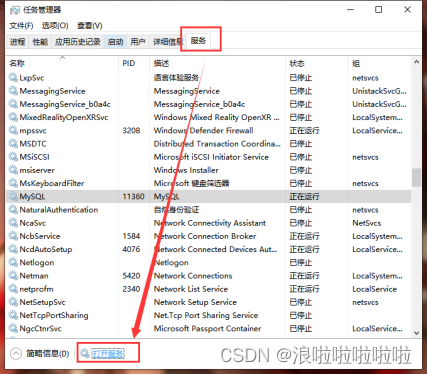Click the MessagingService gear icon
The image size is (427, 374).
(13, 91)
